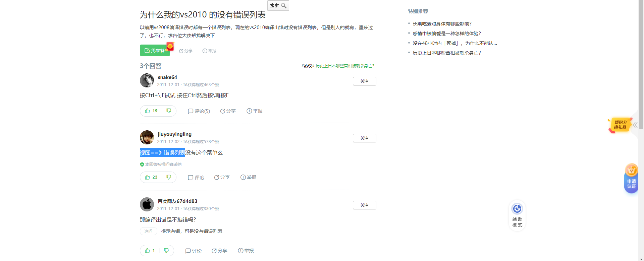Open 百度网友67d4d83 user profile name
The width and height of the screenshot is (644, 261).
177,201
